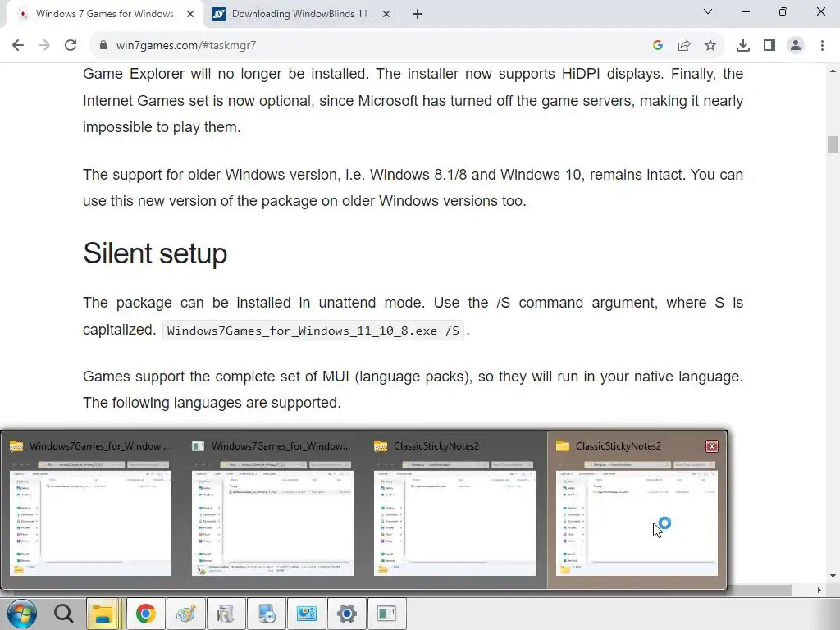Image resolution: width=840 pixels, height=630 pixels.
Task: Switch to Windows 7 Games for Windows tab
Action: click(104, 14)
